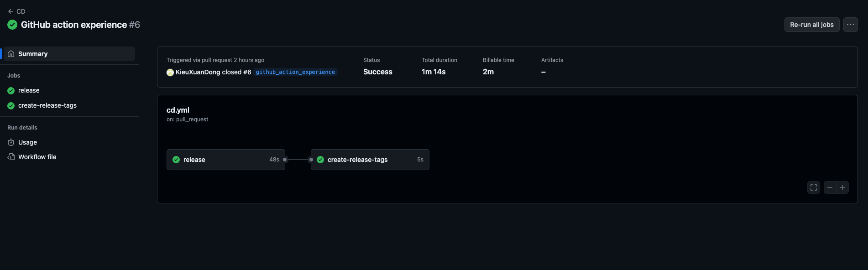Click the 48s duration on the release node
Screen dimensions: 868x270
pos(274,160)
